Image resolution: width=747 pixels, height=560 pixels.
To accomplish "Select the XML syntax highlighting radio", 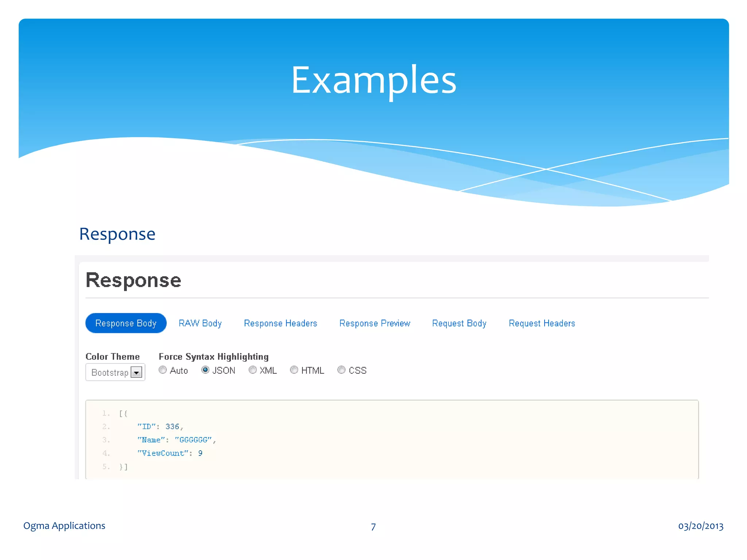I will [x=252, y=370].
